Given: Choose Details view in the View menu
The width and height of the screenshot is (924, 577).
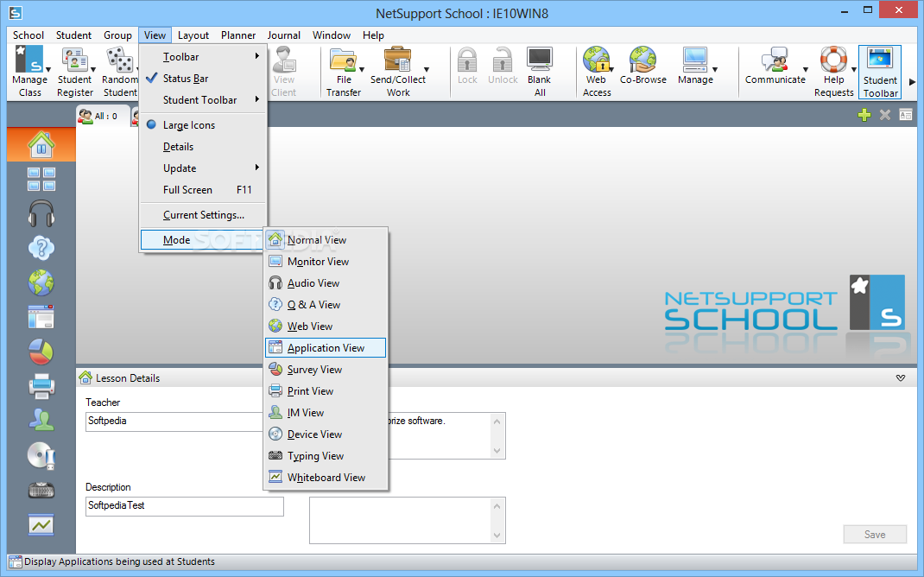Looking at the screenshot, I should point(203,147).
